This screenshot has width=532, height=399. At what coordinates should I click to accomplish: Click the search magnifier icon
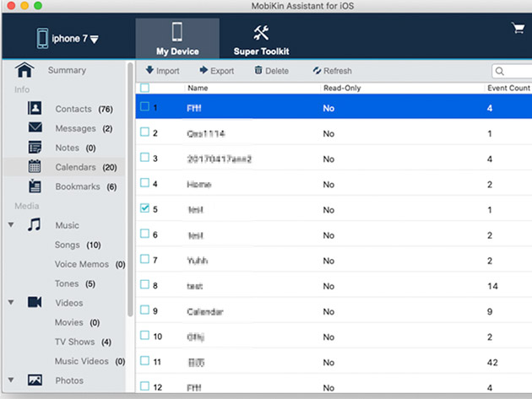coord(499,71)
